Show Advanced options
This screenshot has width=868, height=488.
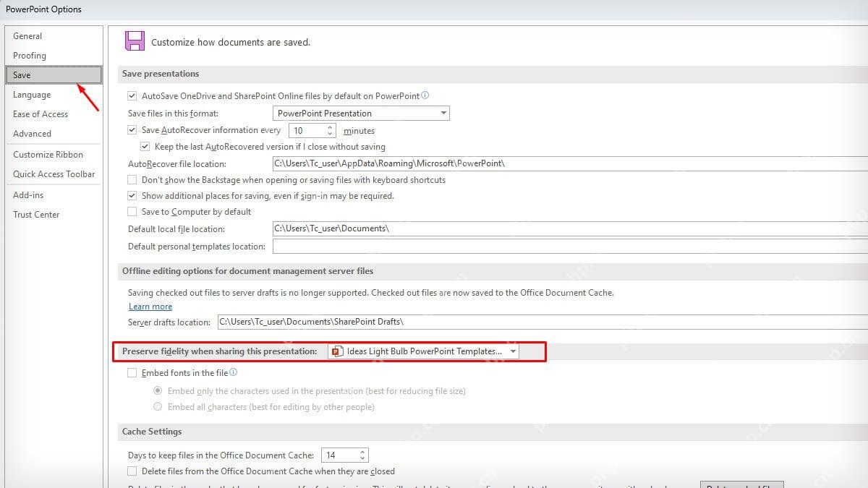[54, 134]
